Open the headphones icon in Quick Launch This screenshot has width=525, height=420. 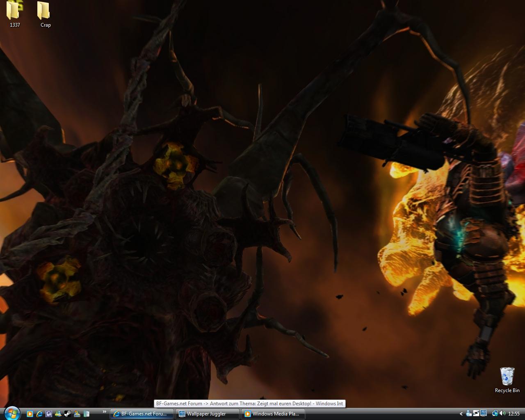(49, 414)
